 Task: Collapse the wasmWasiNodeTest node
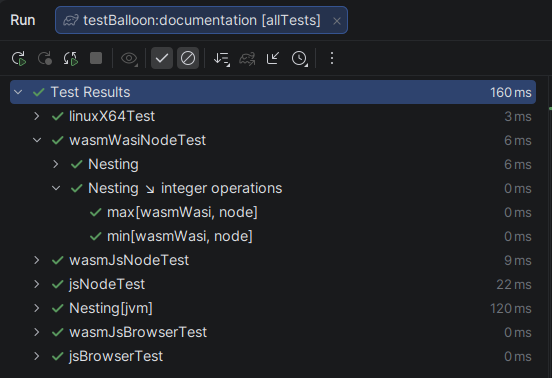pyautogui.click(x=37, y=140)
